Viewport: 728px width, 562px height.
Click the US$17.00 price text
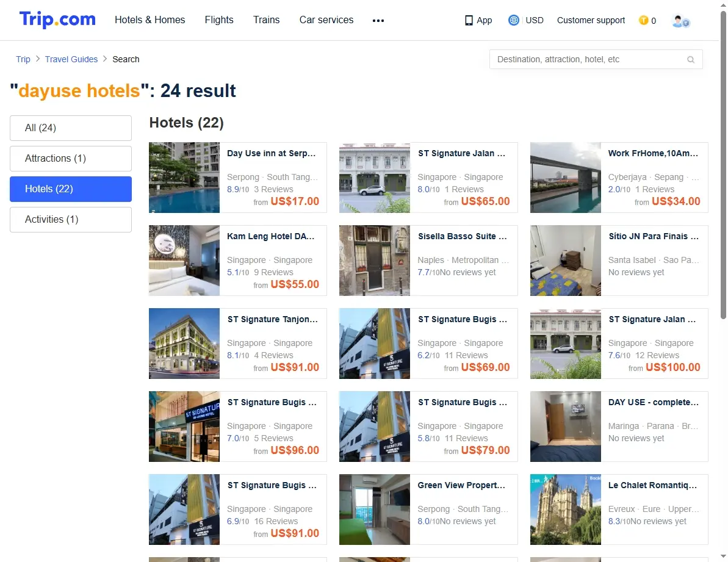click(x=295, y=201)
